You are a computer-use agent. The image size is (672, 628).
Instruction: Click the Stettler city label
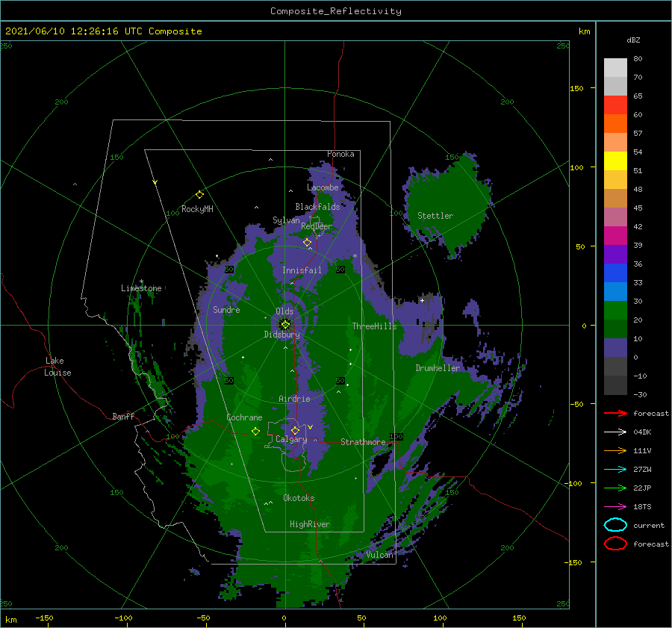click(x=435, y=216)
